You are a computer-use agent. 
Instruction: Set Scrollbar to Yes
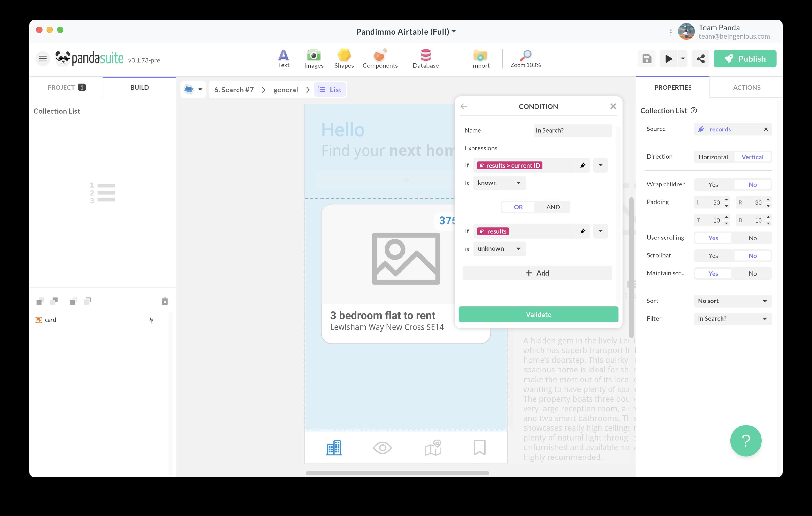tap(713, 256)
